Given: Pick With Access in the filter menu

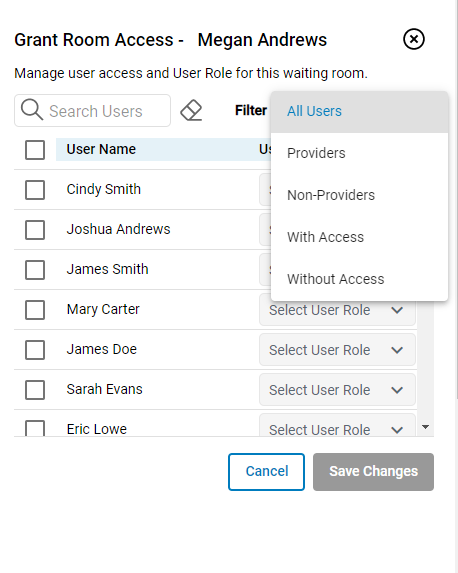Looking at the screenshot, I should (x=359, y=237).
